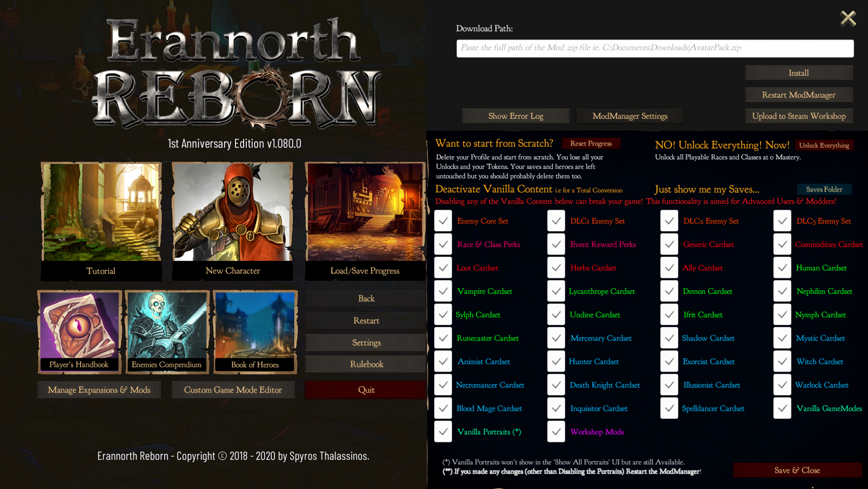
Task: Disable the Herbs Cardset
Action: click(556, 268)
